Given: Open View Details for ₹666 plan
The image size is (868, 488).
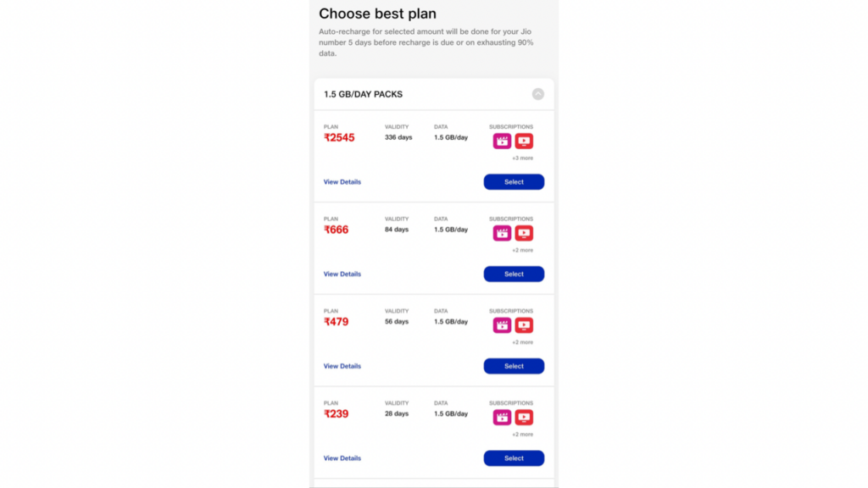Looking at the screenshot, I should tap(342, 274).
